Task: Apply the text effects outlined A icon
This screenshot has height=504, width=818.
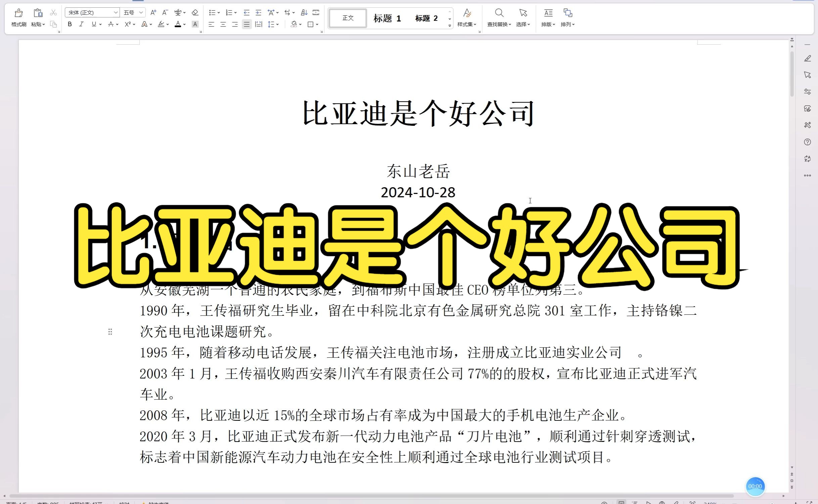Action: click(x=144, y=24)
